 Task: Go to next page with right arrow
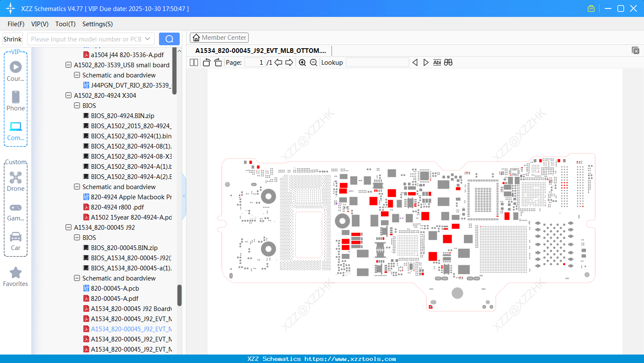tap(289, 63)
